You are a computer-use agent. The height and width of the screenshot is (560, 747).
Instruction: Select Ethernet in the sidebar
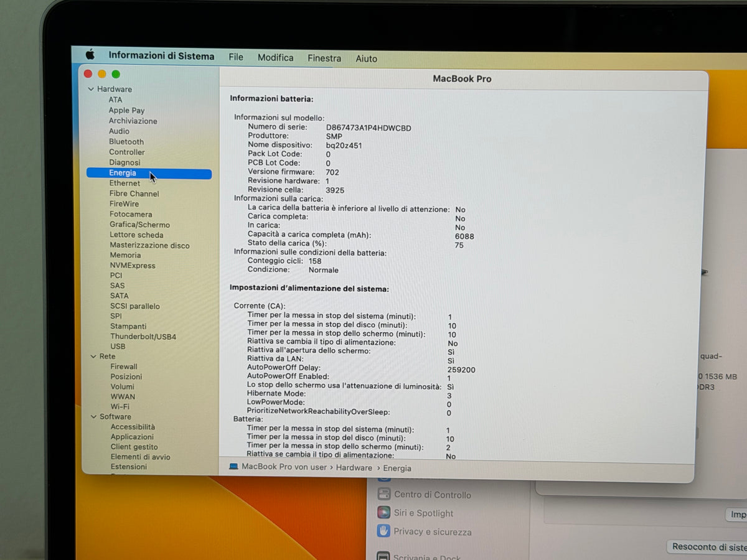(125, 184)
